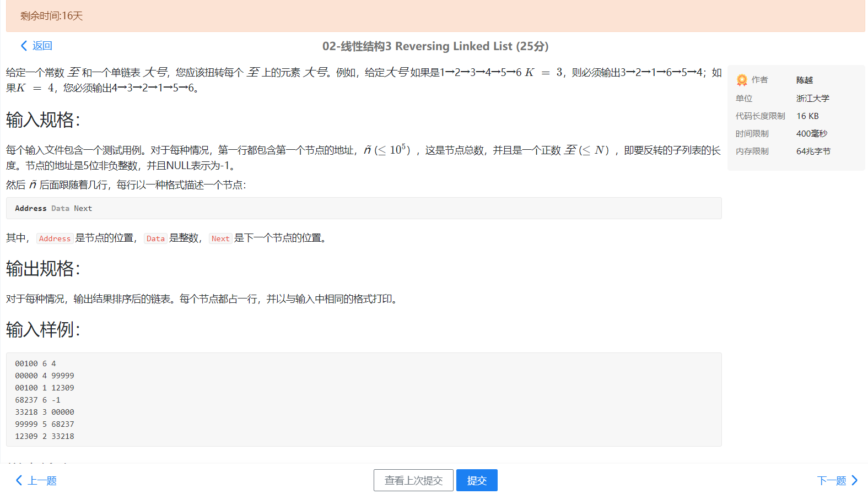Click the right chevron next to 下一题
868x494 pixels.
click(855, 481)
